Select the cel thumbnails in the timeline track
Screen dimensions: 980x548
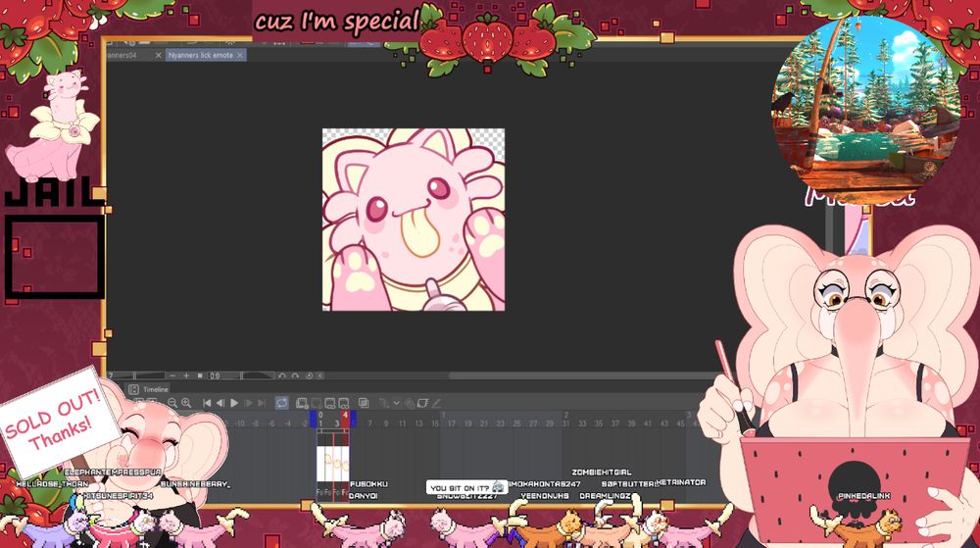332,464
